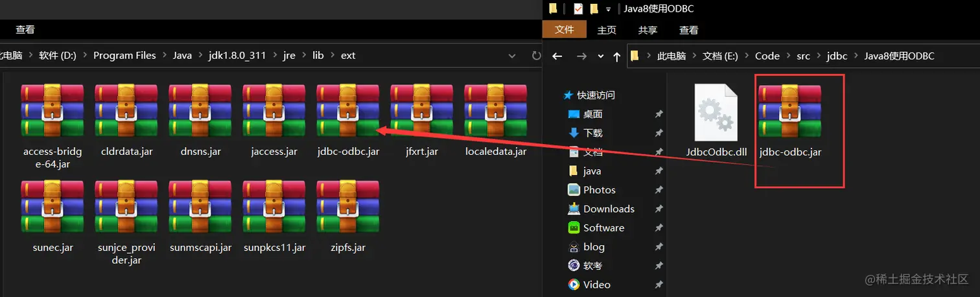Select localedata.jar archive icon
Screen dimensions: 980x297
coord(495,110)
